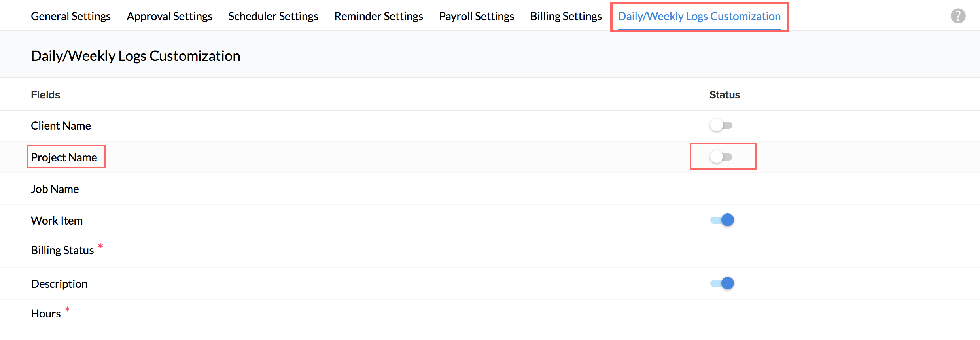Switch to the Billing Settings tab
Screen dimensions: 980x340
[566, 16]
